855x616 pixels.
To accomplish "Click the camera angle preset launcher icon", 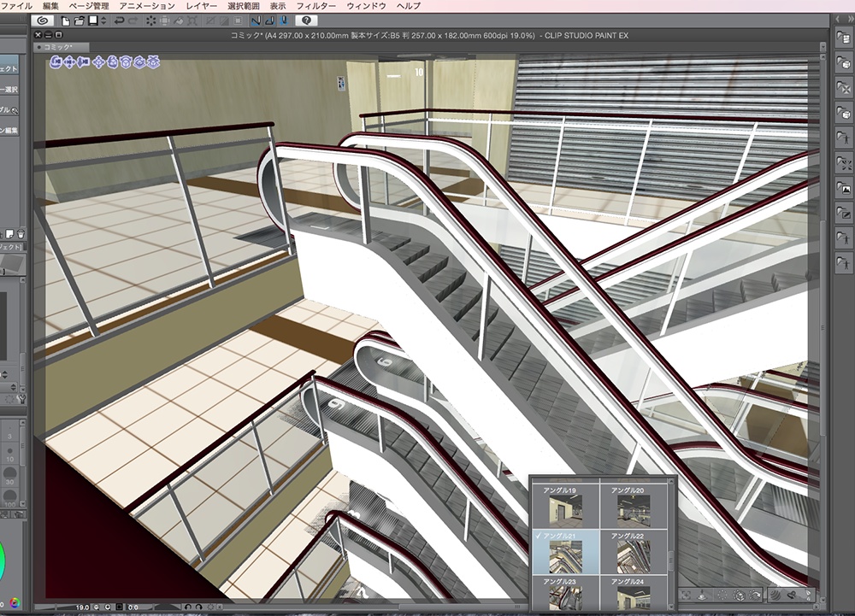I will [x=792, y=595].
